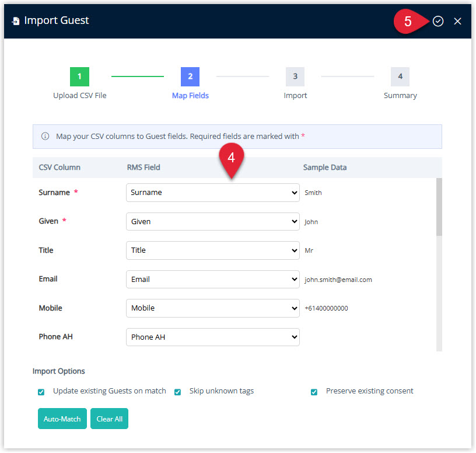Viewport: 476px width, 453px height.
Task: Click the confirm checkmark icon in the header
Action: [437, 21]
